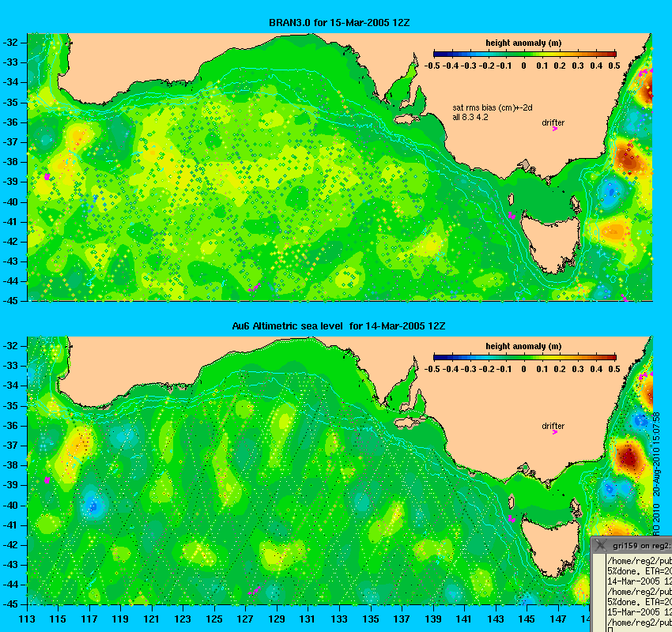Click the 'height anomaly (m)' label in the bottom panel
The width and height of the screenshot is (672, 632).
[523, 346]
